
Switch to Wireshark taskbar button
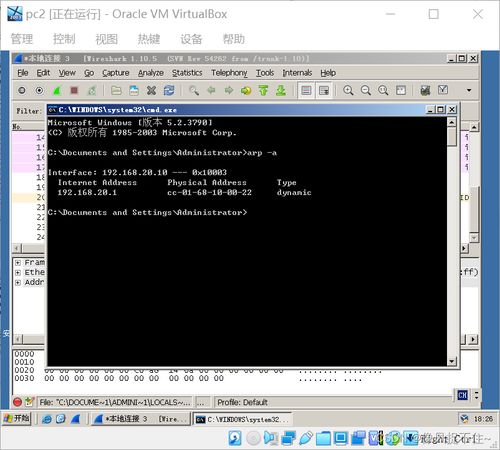(140, 419)
